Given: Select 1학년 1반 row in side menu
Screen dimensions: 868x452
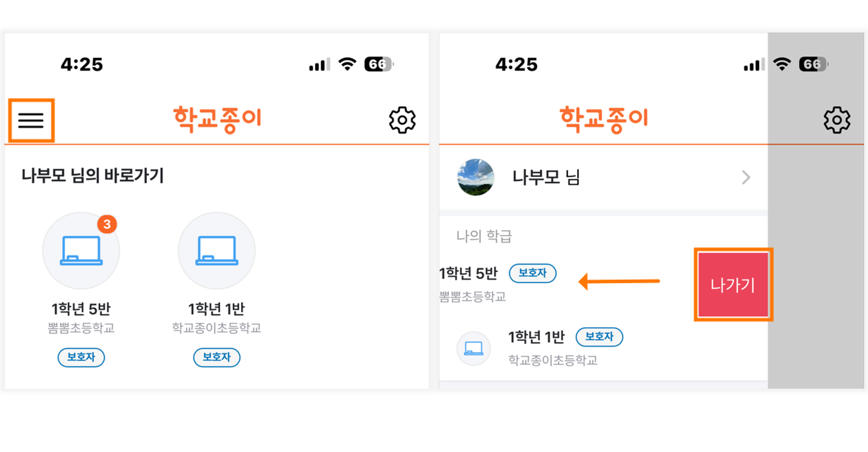Looking at the screenshot, I should (x=604, y=348).
